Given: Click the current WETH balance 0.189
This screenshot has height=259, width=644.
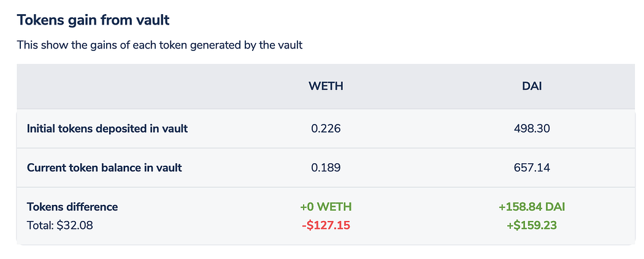Looking at the screenshot, I should coord(326,168).
